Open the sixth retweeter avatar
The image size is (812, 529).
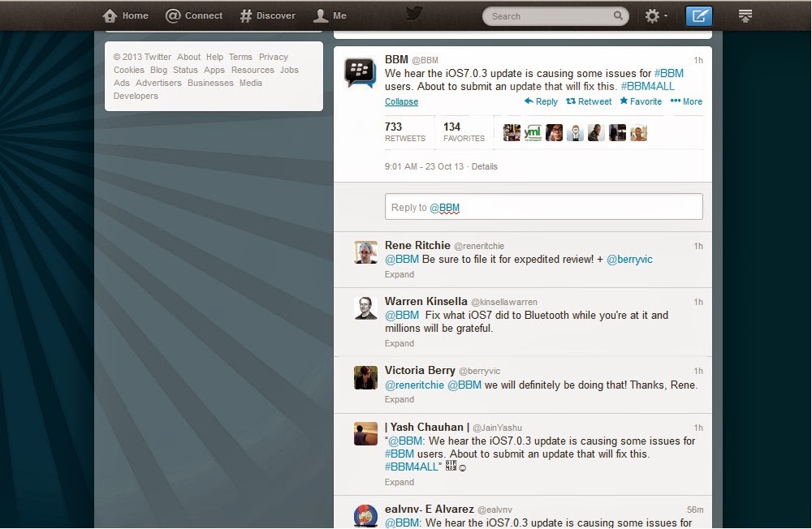[x=617, y=133]
